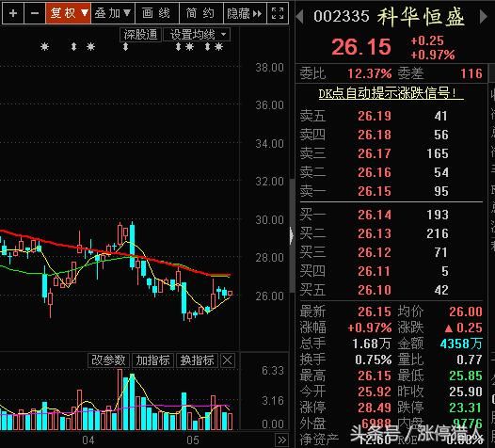495x448 pixels.
Task: Select 买四 price 26.11
Action: pyautogui.click(x=375, y=271)
